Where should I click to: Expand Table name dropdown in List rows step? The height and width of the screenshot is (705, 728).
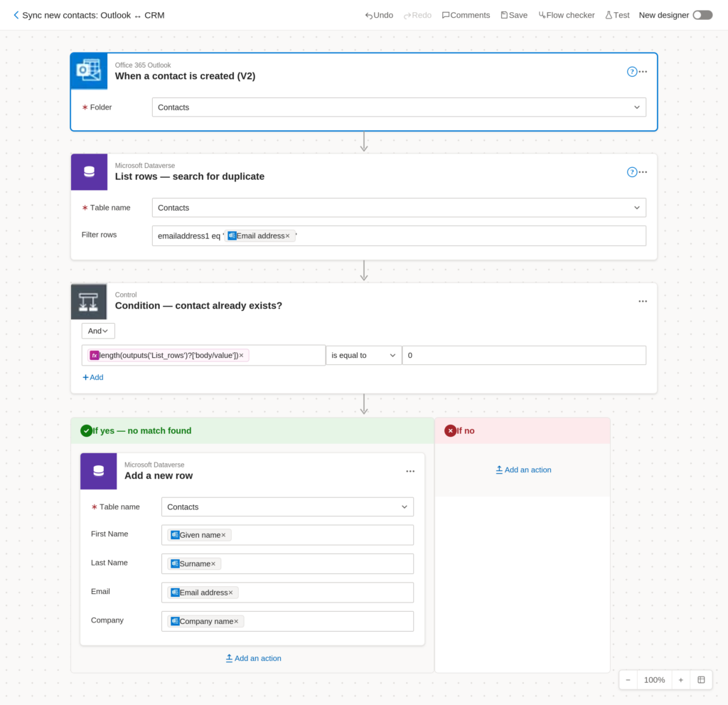[x=399, y=208]
